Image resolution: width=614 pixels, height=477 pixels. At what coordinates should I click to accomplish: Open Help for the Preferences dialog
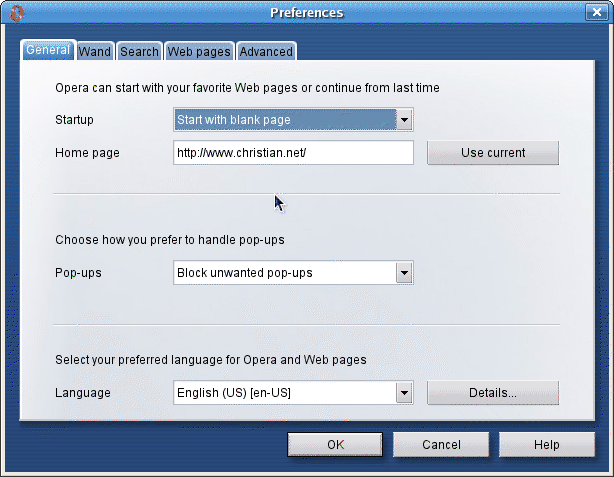click(546, 444)
